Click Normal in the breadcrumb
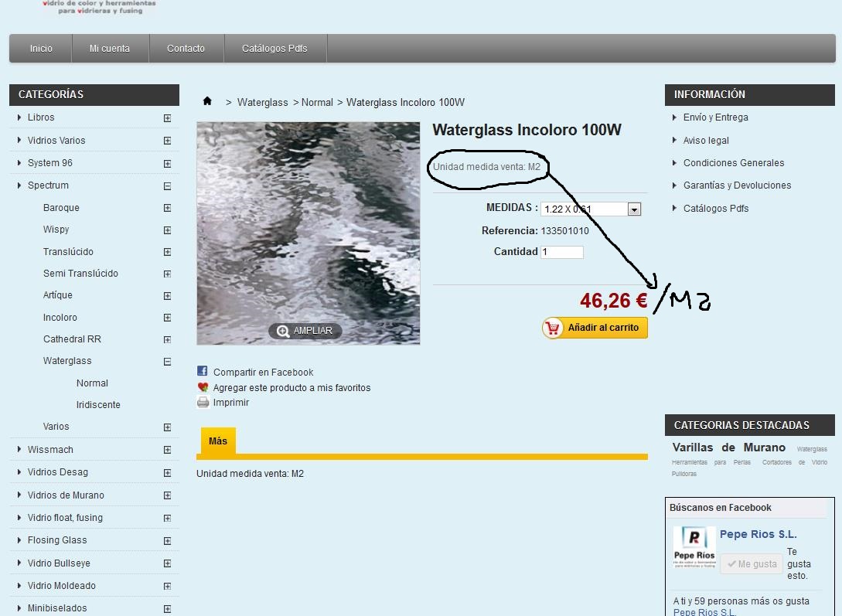The height and width of the screenshot is (616, 842). tap(317, 103)
